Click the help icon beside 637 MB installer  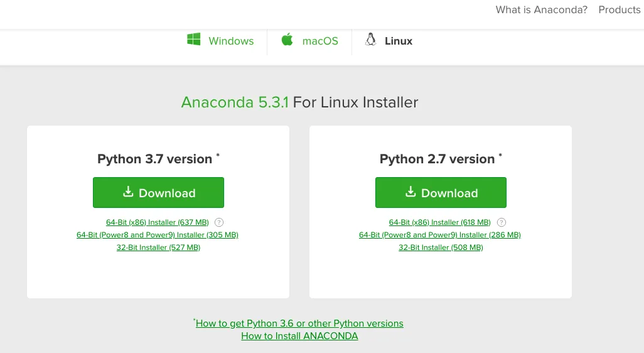point(219,222)
